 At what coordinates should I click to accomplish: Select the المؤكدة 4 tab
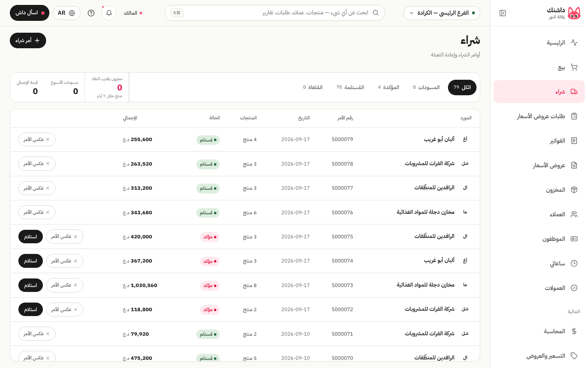(389, 88)
